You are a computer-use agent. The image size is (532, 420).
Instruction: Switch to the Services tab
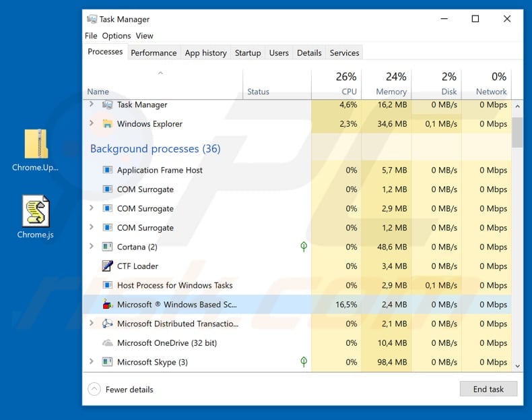click(x=344, y=53)
